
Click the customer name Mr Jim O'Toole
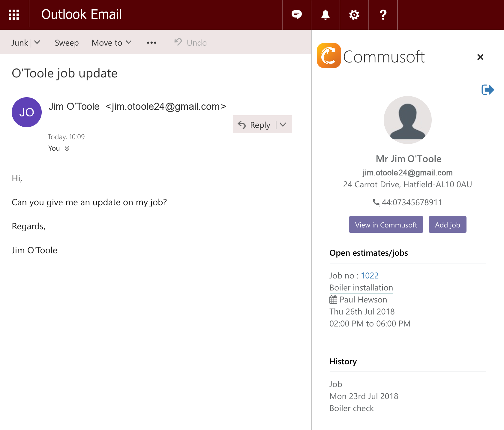click(409, 159)
